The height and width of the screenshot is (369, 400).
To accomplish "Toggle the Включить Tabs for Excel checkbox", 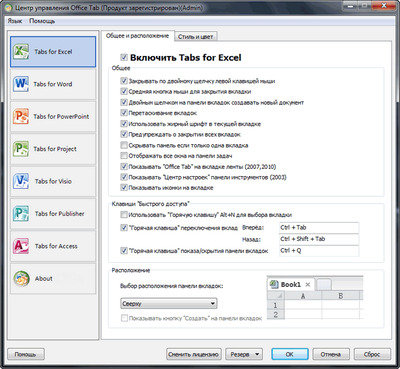I will point(124,57).
